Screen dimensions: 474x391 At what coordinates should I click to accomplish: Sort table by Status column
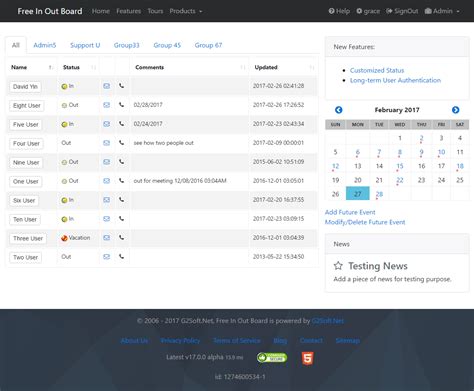pyautogui.click(x=78, y=67)
